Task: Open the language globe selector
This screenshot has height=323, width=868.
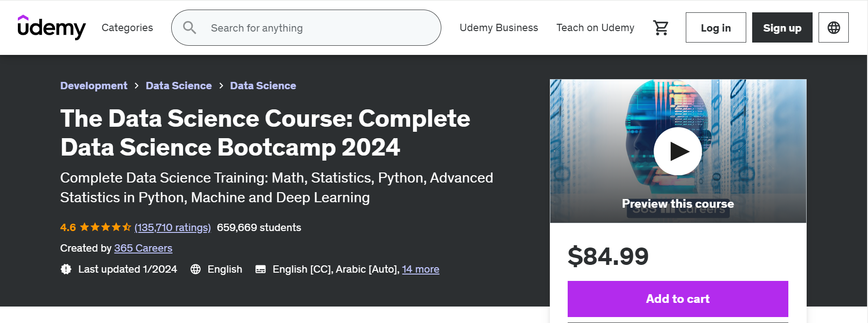Action: (833, 27)
